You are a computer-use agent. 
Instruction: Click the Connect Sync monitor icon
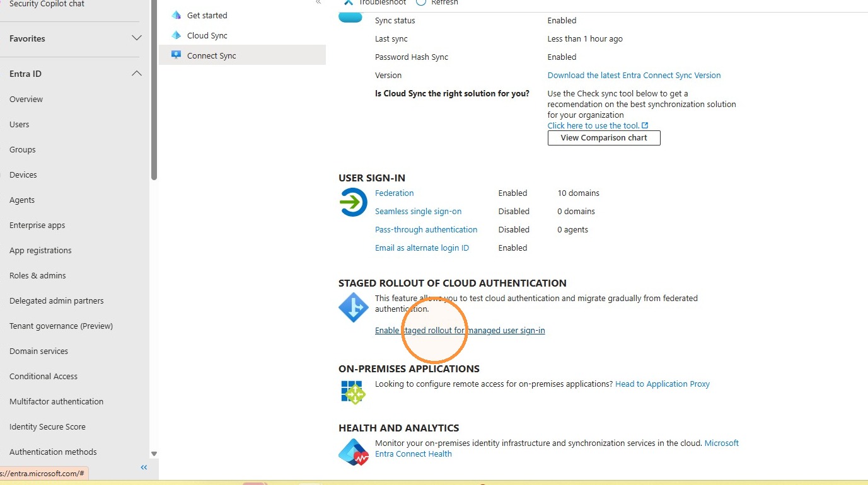click(176, 55)
